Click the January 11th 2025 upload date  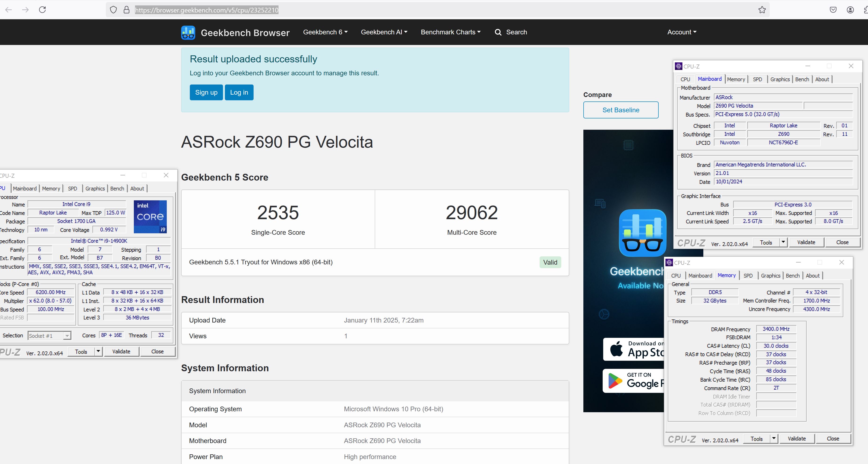coord(383,320)
